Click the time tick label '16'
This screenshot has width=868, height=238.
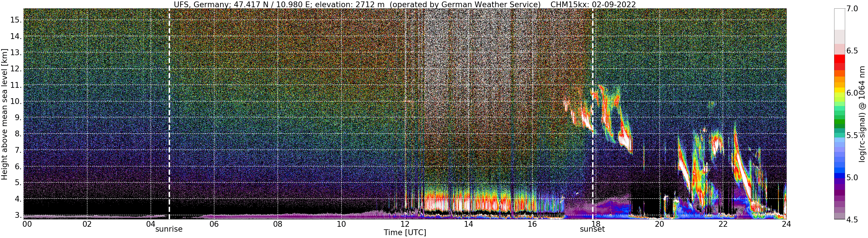532,224
